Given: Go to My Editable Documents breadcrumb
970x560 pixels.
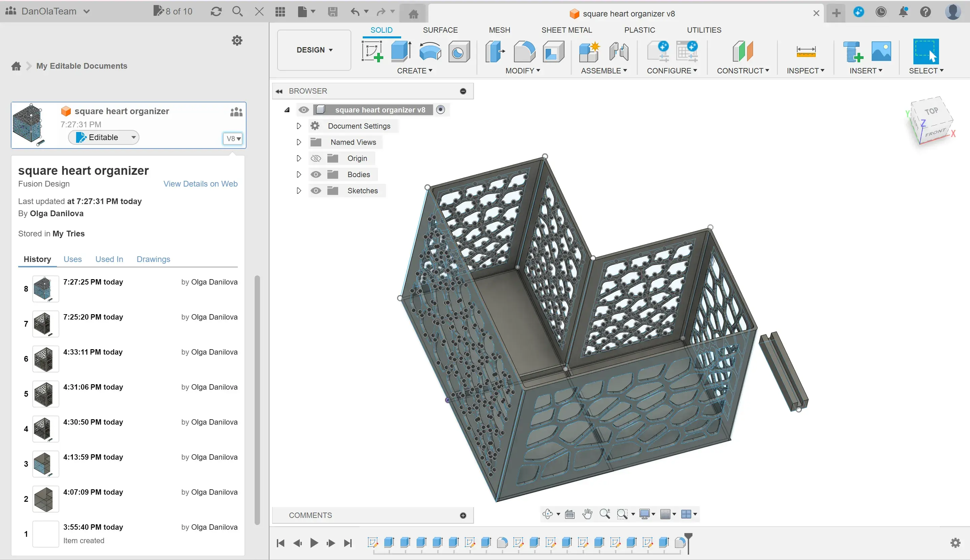Looking at the screenshot, I should [82, 66].
